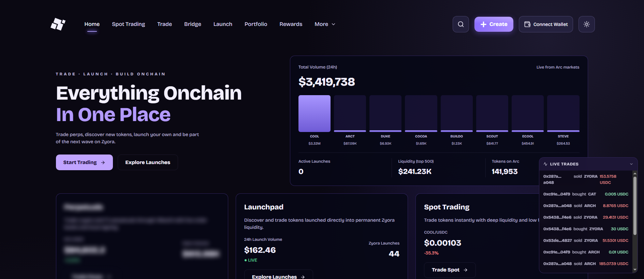Screen dimensions: 644x279
Task: Click the Explore Launches button in hero
Action: (148, 162)
